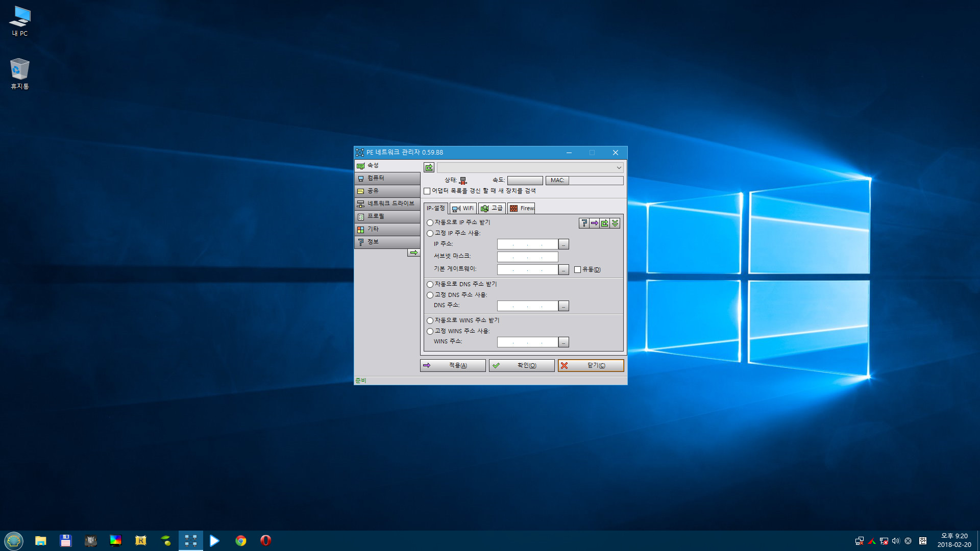This screenshot has width=980, height=551.
Task: Click the ellipsis button next to IP 주소
Action: tap(563, 244)
